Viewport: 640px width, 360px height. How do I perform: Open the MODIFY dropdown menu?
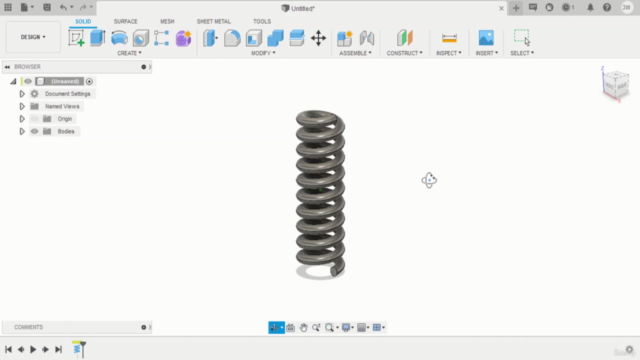pyautogui.click(x=263, y=53)
